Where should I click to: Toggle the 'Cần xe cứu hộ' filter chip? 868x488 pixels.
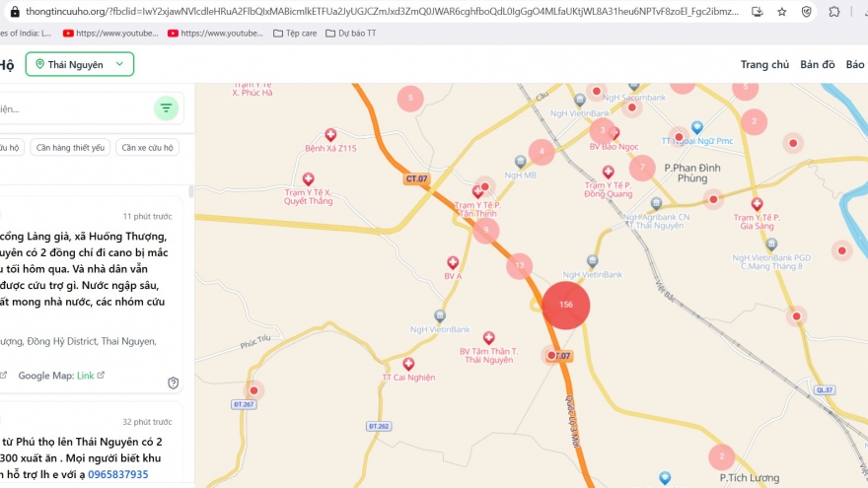tap(147, 148)
